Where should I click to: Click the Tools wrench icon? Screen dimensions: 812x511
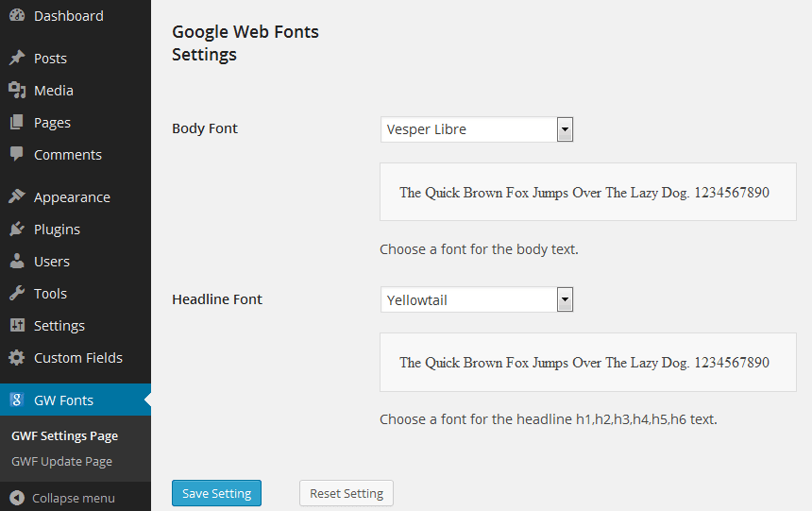17,293
